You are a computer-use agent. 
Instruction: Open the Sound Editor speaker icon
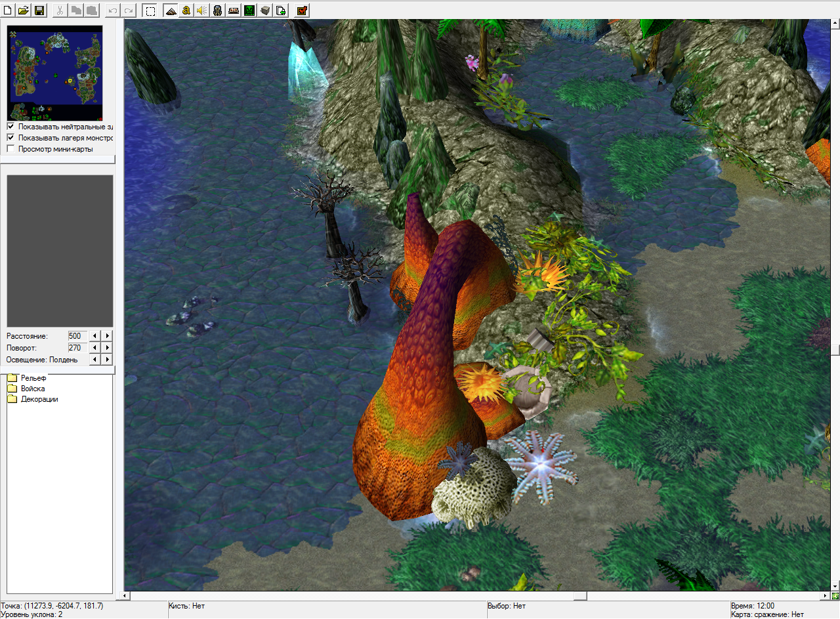click(x=202, y=11)
